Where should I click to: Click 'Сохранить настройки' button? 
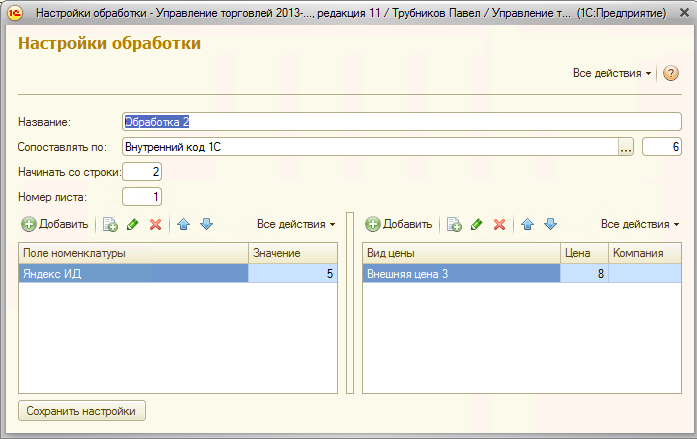[x=83, y=410]
